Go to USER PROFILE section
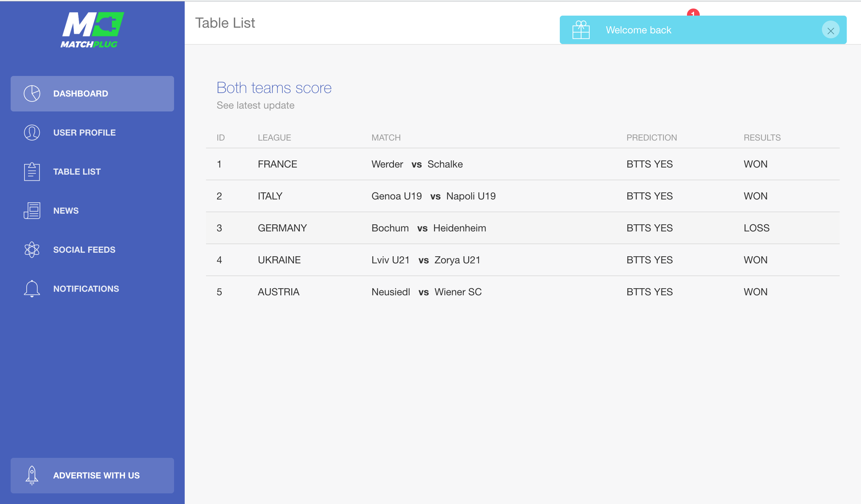The height and width of the screenshot is (504, 861). [85, 133]
